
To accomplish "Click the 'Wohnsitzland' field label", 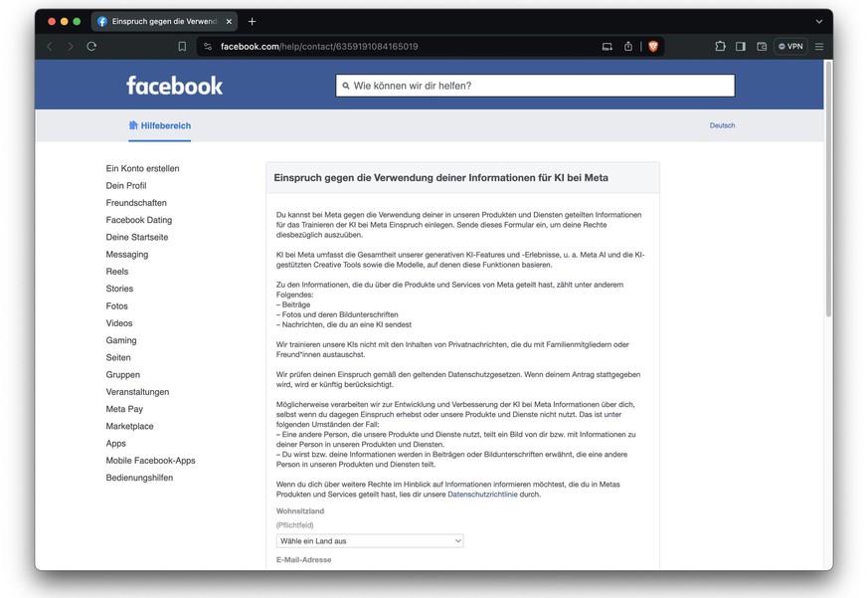I will [300, 511].
